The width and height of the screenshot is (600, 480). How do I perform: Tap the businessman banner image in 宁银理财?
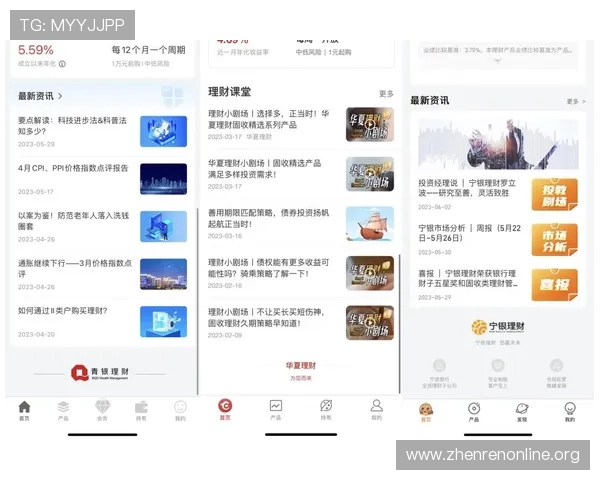(x=498, y=144)
